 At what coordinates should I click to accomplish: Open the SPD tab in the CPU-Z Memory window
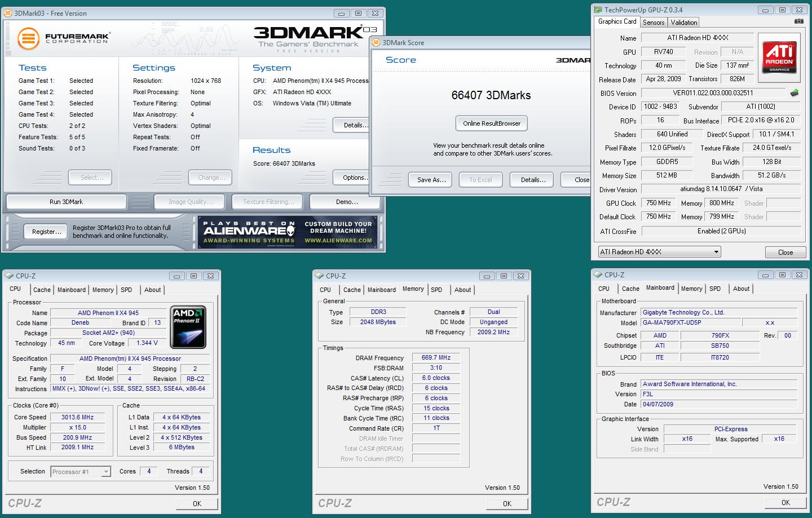(437, 290)
